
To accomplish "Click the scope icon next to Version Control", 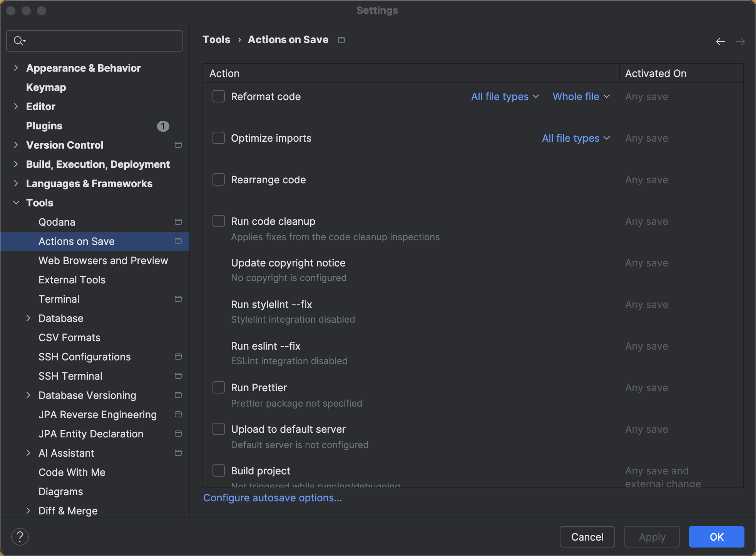I will 178,145.
